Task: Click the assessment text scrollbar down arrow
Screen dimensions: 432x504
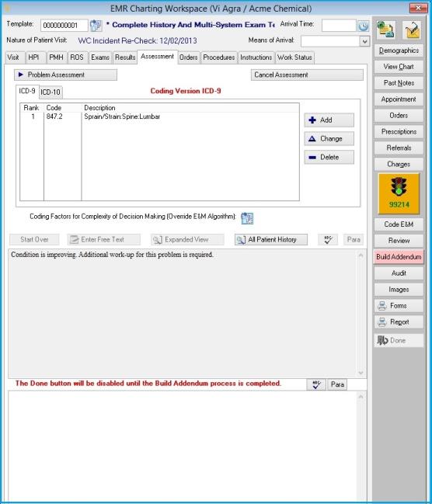Action: point(361,373)
